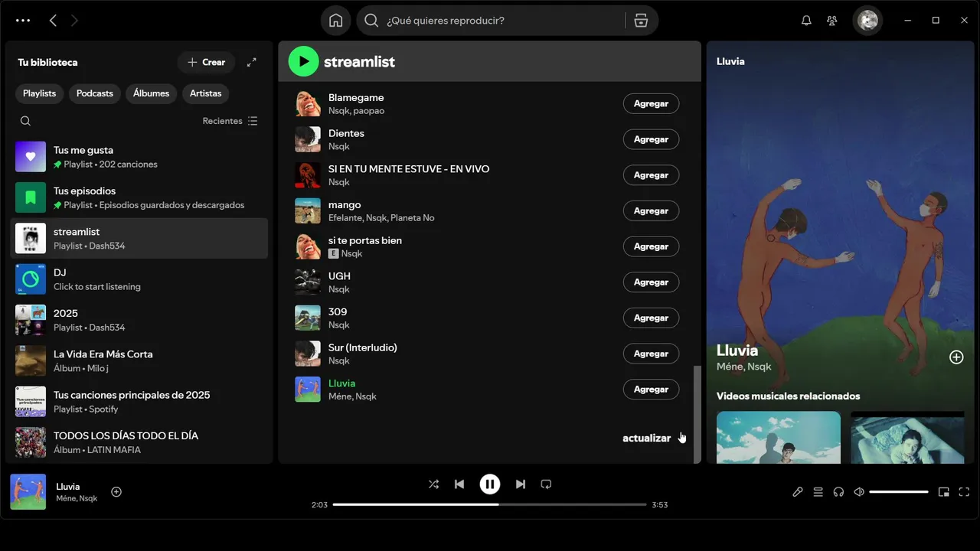Open the play queue
The image size is (980, 551).
coord(818,492)
